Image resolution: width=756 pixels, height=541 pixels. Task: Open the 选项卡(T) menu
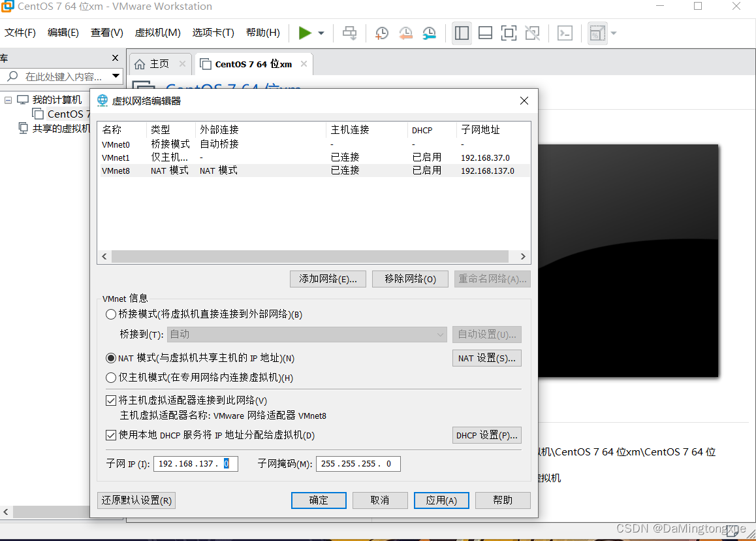pos(213,33)
